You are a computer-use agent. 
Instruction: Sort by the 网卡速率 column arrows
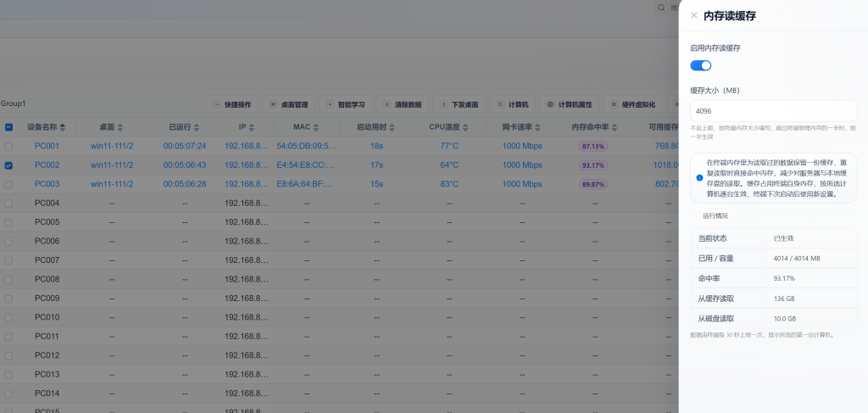click(x=537, y=127)
